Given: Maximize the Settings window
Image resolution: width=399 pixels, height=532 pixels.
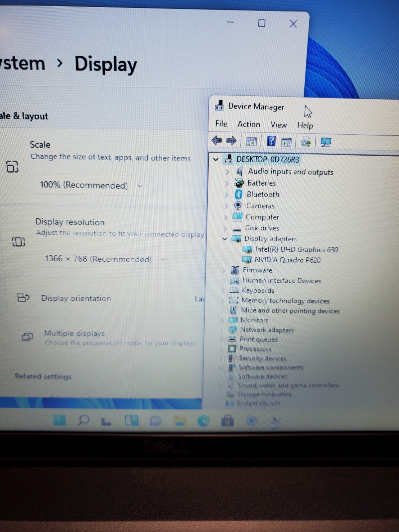Looking at the screenshot, I should [x=262, y=23].
